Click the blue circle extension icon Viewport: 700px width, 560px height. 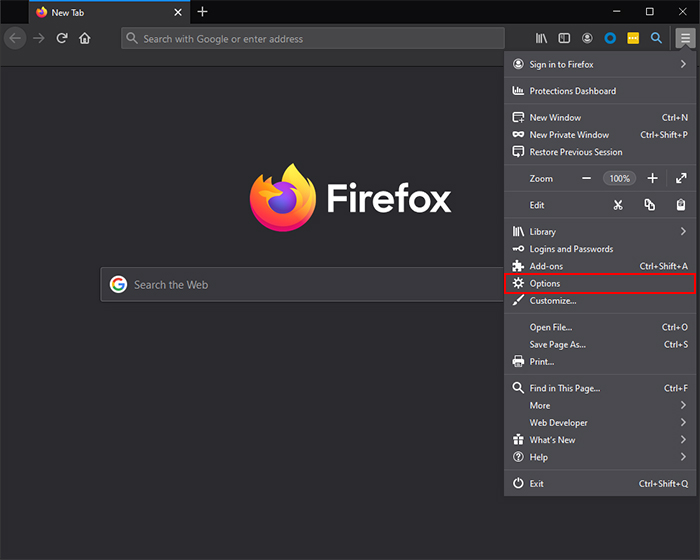pos(610,38)
